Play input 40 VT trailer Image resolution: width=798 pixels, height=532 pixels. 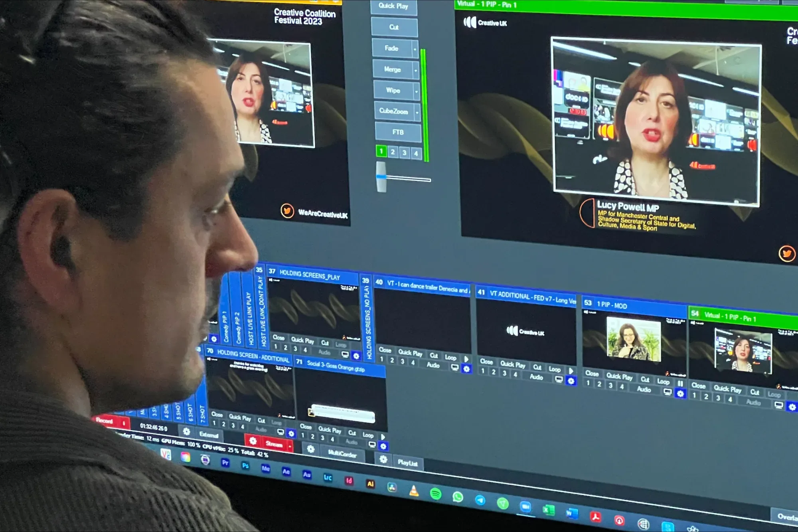coord(466,359)
